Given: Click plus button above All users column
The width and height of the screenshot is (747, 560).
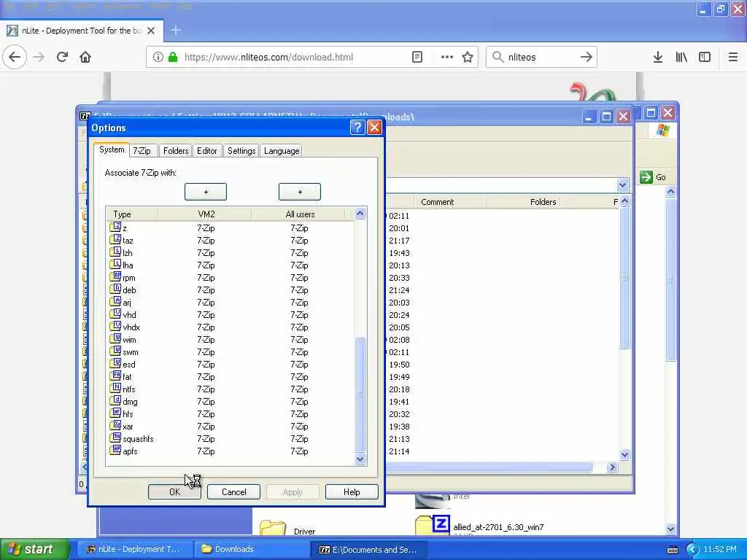Looking at the screenshot, I should (300, 192).
